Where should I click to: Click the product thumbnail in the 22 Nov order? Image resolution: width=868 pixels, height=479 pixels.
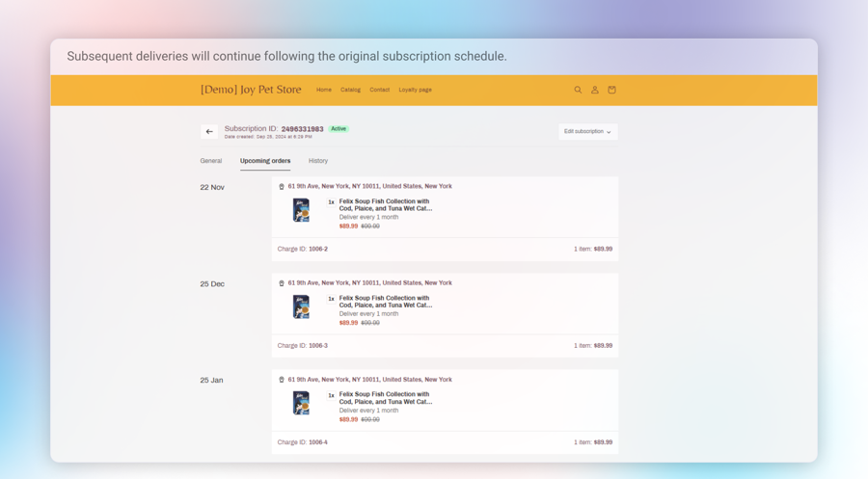[x=301, y=210]
